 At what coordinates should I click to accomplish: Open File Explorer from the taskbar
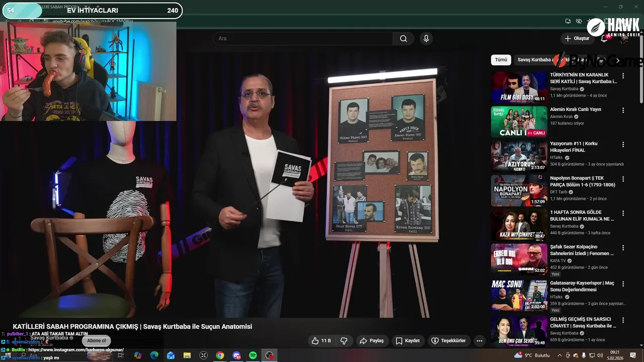click(x=187, y=355)
